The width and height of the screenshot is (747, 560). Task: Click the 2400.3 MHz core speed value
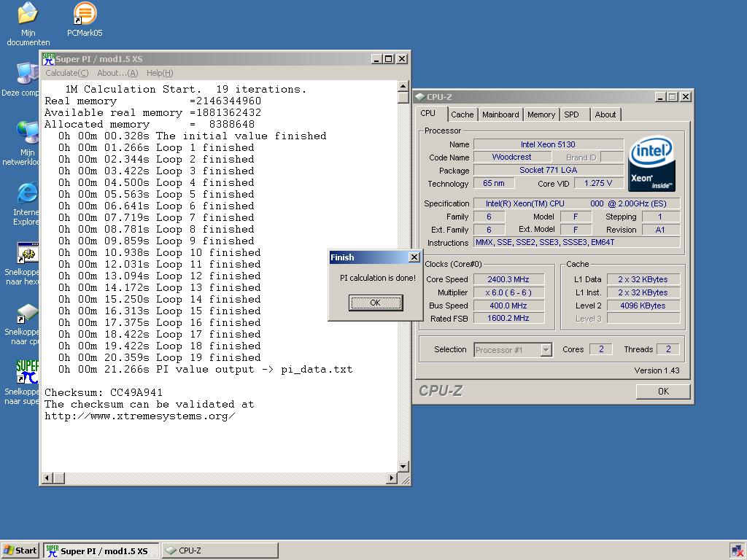pos(508,279)
